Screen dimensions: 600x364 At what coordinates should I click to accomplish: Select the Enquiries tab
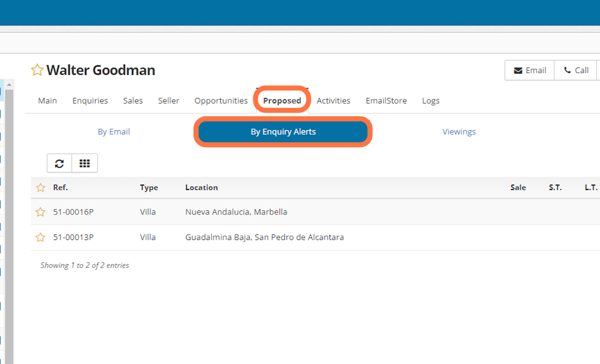(x=90, y=100)
